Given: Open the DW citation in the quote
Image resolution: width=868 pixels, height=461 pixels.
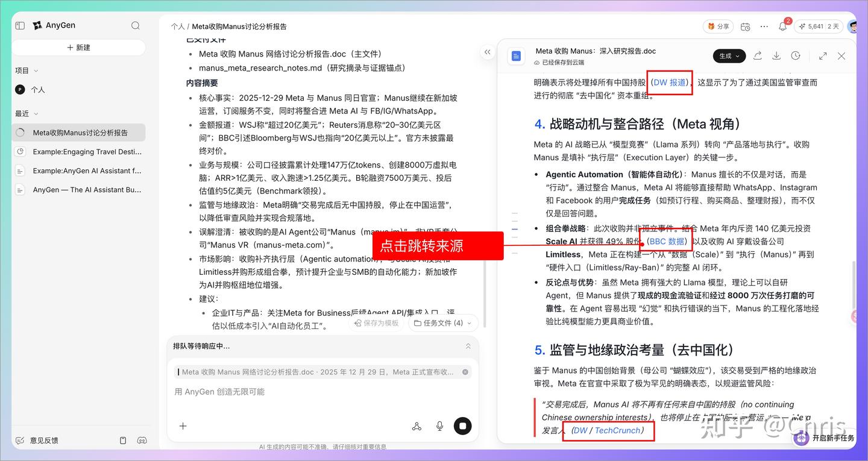Looking at the screenshot, I should 580,431.
